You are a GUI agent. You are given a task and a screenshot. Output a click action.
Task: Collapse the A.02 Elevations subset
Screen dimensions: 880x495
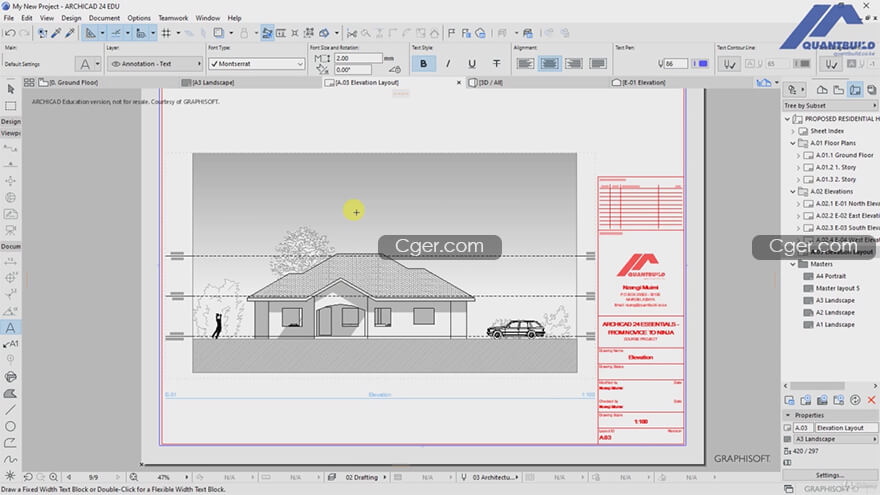[x=793, y=191]
